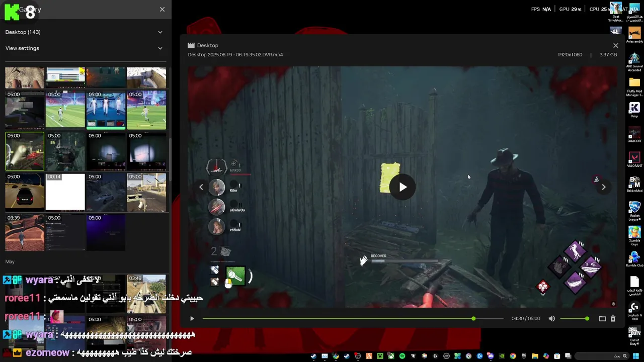Launch Rocket League desktop shortcut
The height and width of the screenshot is (362, 644).
coord(634,211)
